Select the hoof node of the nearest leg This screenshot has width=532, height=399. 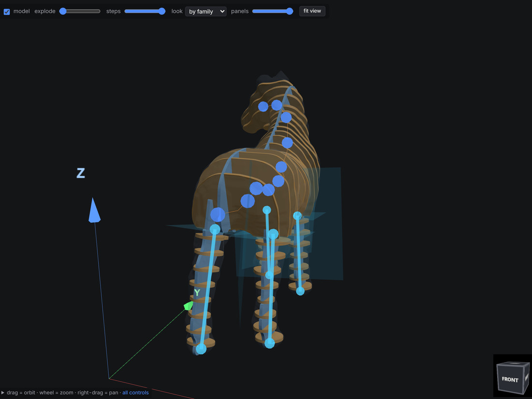(x=201, y=349)
